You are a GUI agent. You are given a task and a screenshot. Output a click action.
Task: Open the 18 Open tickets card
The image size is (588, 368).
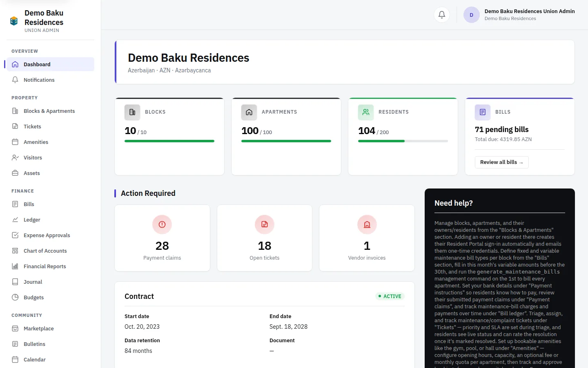[x=265, y=238]
